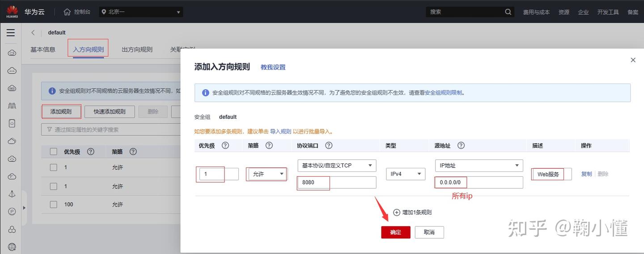This screenshot has width=644, height=254.
Task: Open the hamburger menu in sidebar
Action: click(x=11, y=33)
